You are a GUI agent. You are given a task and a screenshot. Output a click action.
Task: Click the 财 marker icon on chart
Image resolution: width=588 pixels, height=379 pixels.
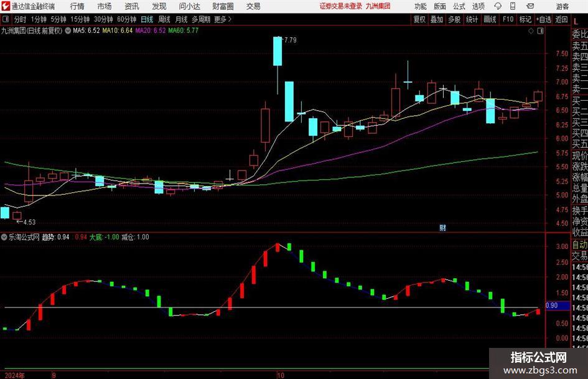tap(442, 228)
